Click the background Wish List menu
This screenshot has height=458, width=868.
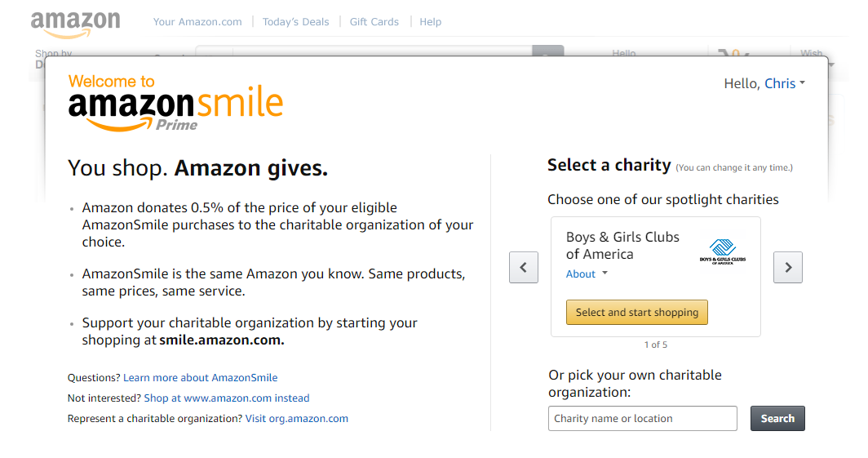812,53
